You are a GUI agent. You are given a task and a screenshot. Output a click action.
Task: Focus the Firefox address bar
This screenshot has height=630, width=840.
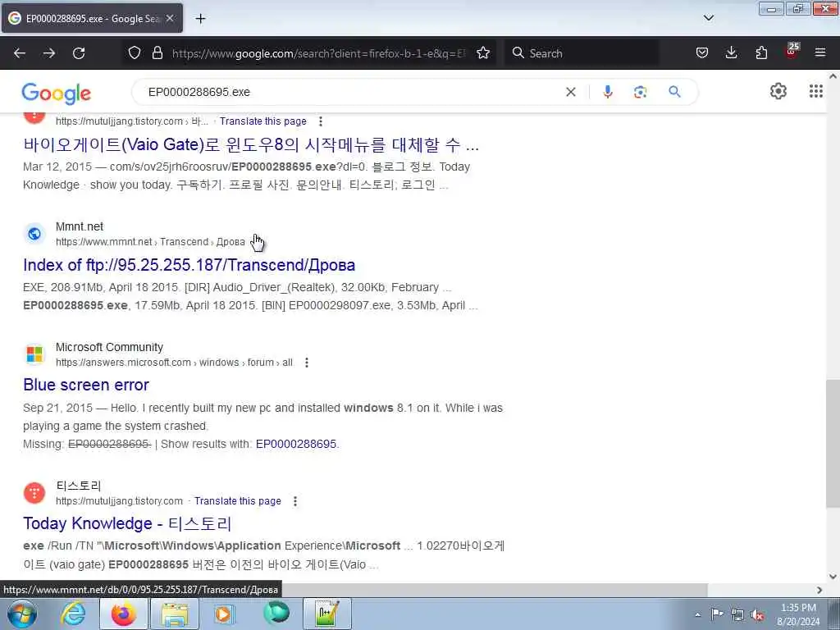pos(319,53)
